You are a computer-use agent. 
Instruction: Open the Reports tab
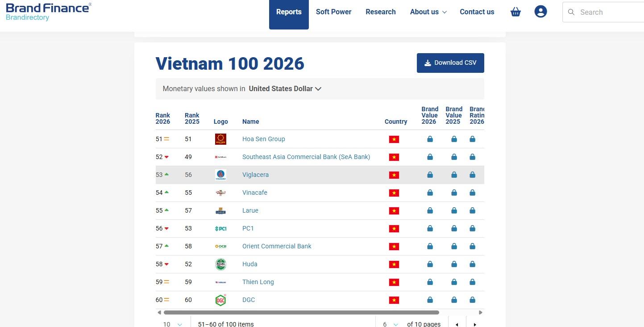pyautogui.click(x=289, y=14)
